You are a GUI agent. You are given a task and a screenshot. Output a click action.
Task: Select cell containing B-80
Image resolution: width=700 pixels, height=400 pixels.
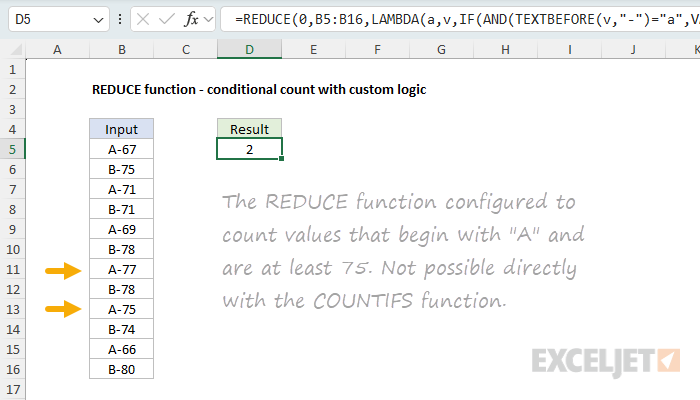(121, 369)
